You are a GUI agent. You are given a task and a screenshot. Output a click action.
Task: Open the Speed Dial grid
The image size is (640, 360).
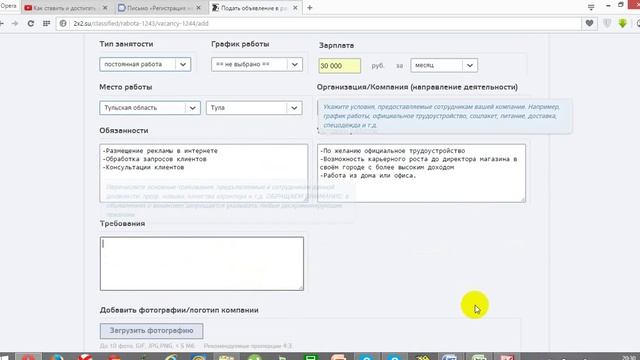pyautogui.click(x=47, y=24)
